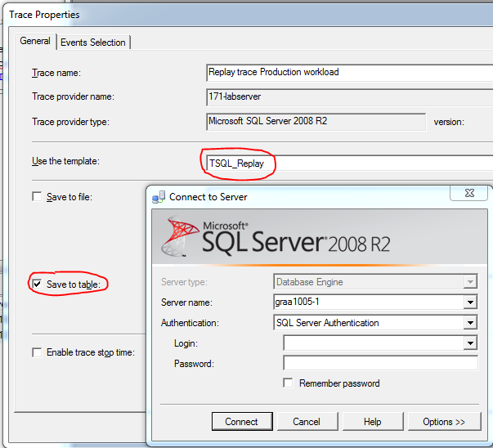Click the 'Server type:' label
The height and width of the screenshot is (448, 493).
pyautogui.click(x=184, y=282)
